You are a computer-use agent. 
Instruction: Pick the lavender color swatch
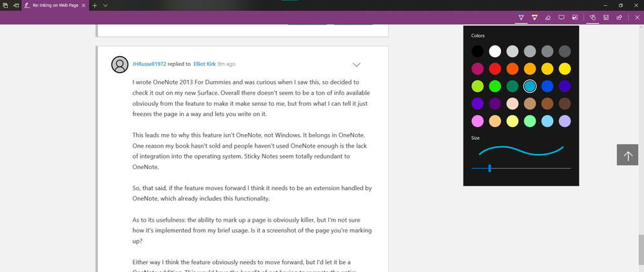coord(565,121)
